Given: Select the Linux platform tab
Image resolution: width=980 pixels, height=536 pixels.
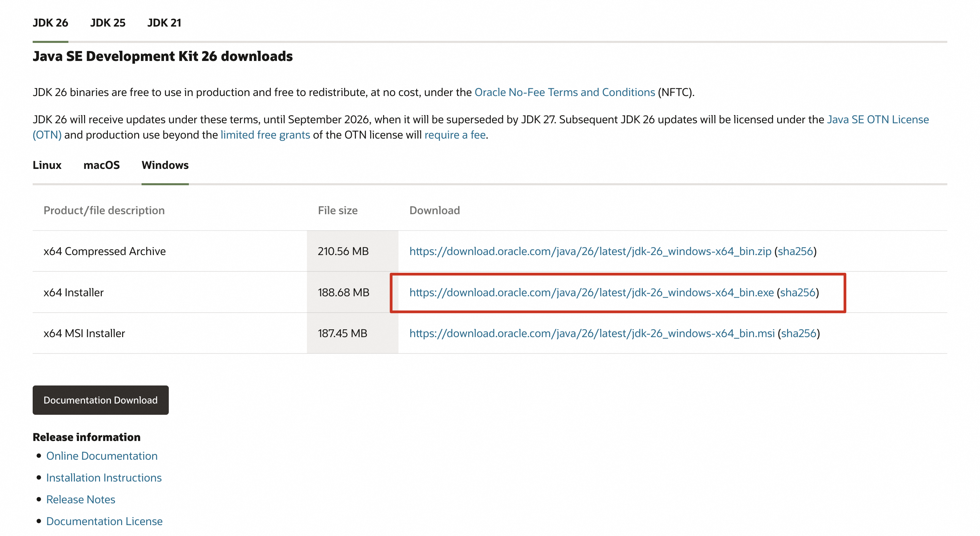Looking at the screenshot, I should 47,165.
